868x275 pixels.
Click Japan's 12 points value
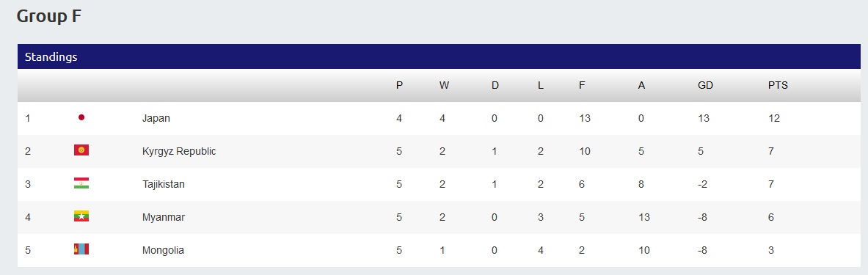(774, 118)
